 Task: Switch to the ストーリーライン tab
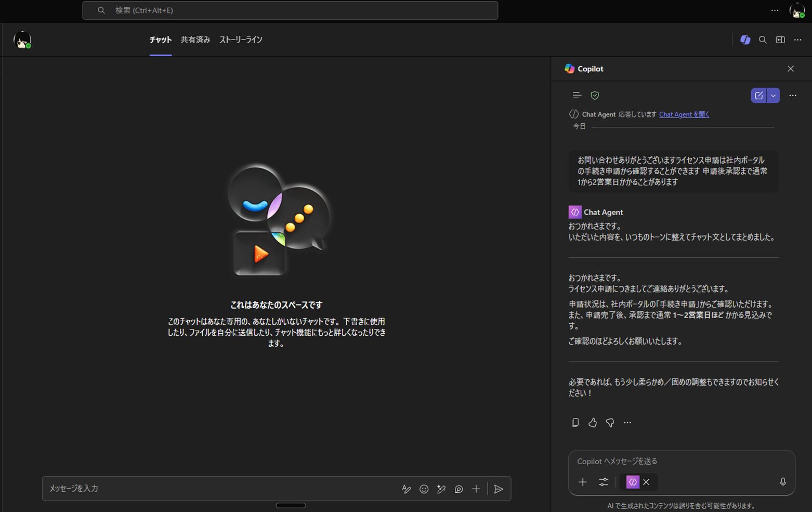(241, 40)
